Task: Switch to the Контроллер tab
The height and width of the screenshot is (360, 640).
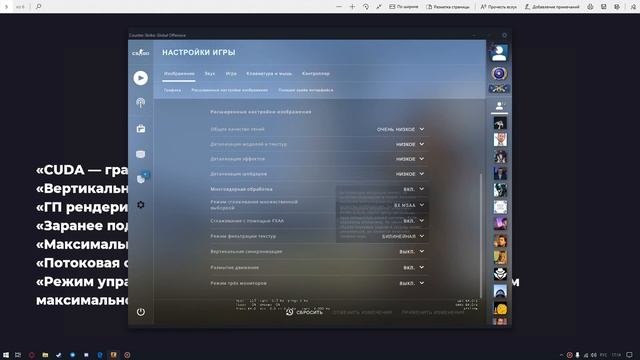Action: click(316, 74)
